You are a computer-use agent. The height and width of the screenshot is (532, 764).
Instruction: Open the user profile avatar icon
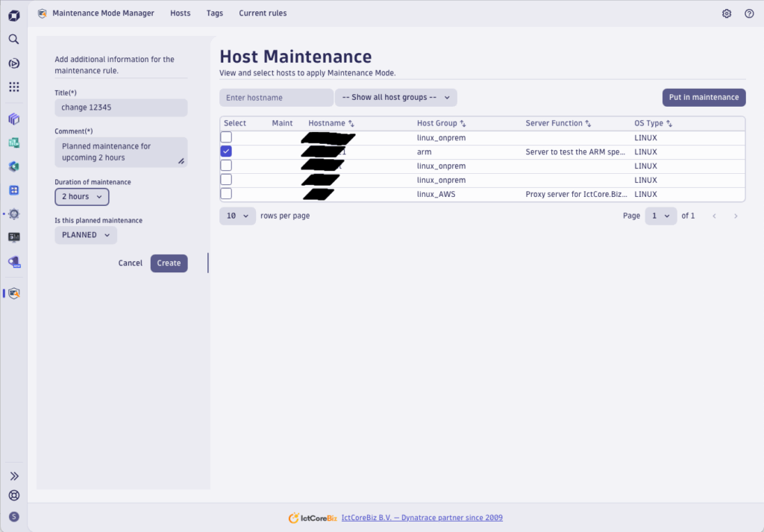[x=13, y=516]
